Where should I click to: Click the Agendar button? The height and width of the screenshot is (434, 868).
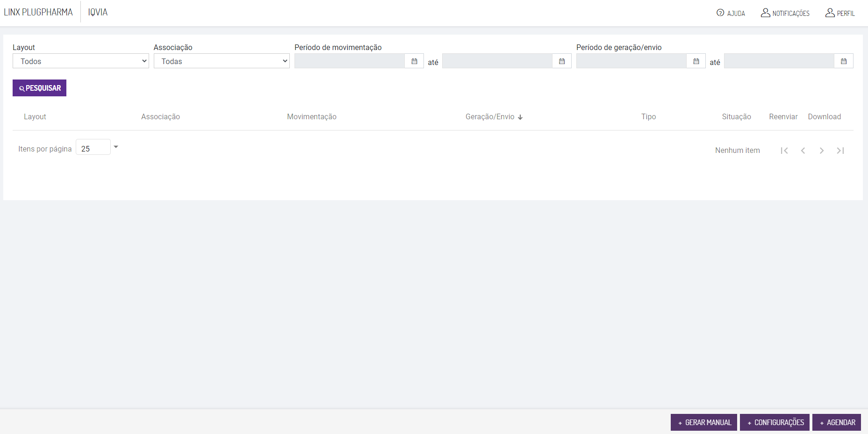click(837, 422)
